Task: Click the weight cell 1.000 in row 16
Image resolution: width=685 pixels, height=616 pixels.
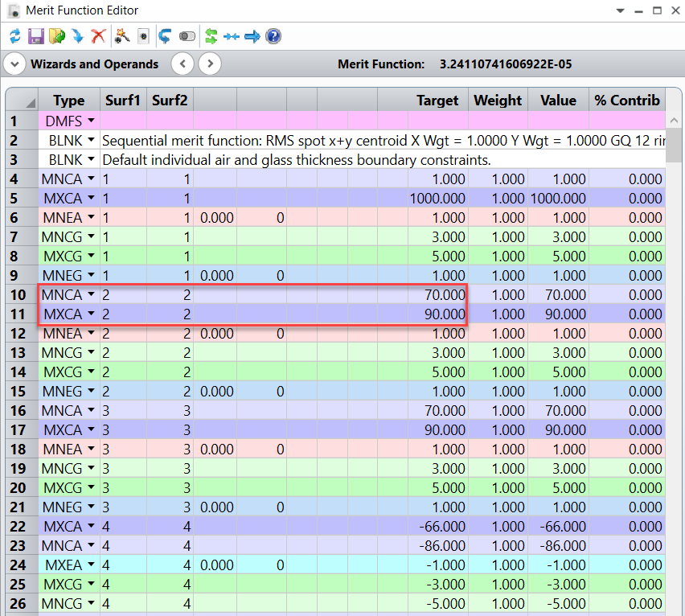Action: click(498, 410)
